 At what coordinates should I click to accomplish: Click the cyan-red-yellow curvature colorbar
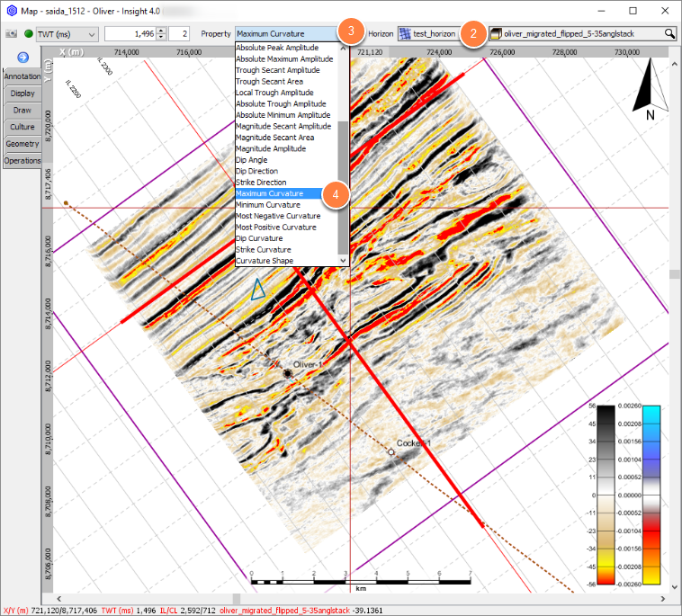tap(651, 495)
